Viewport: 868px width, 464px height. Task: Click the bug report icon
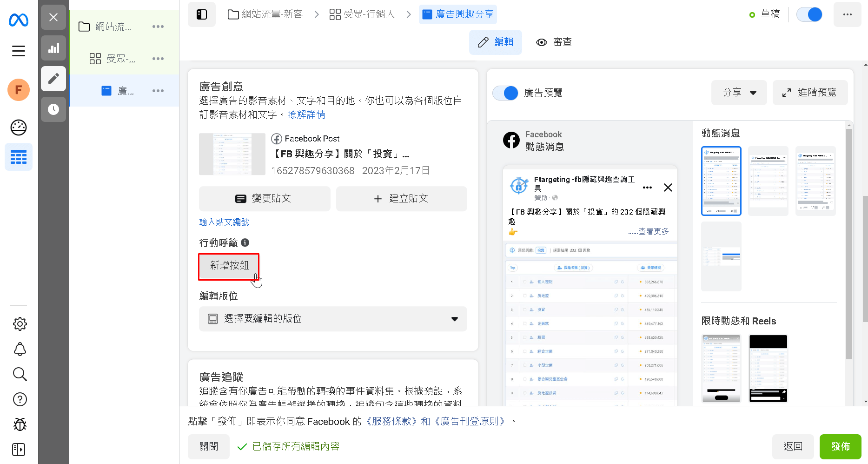pos(20,424)
